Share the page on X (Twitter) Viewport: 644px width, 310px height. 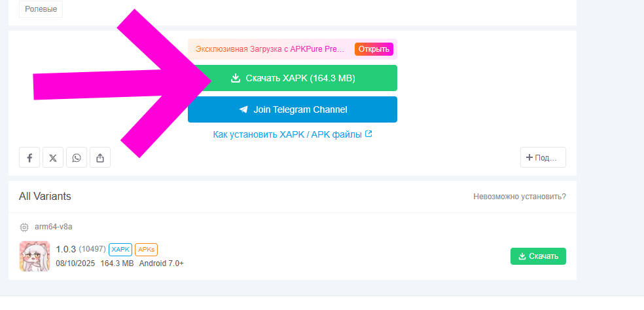tap(53, 157)
